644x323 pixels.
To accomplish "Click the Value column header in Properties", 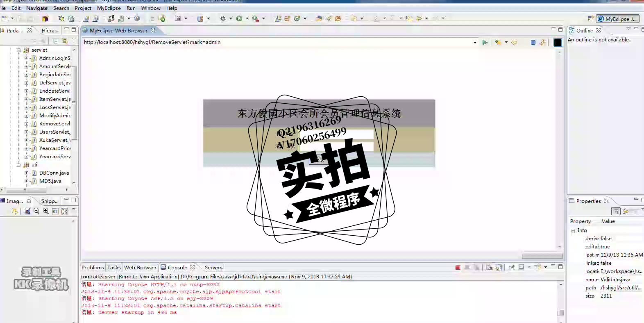I will pyautogui.click(x=608, y=221).
